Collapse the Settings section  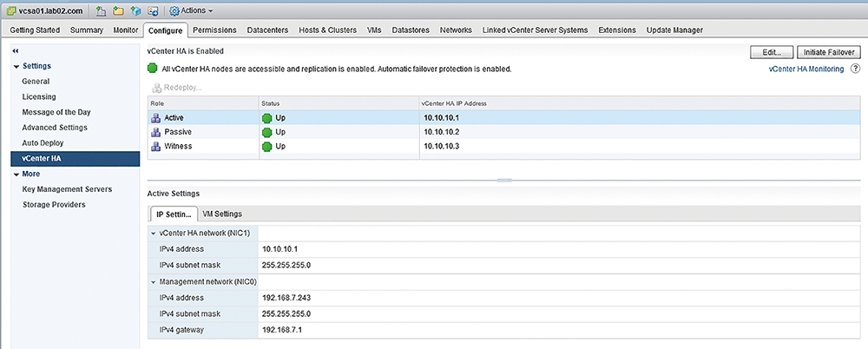tap(16, 67)
